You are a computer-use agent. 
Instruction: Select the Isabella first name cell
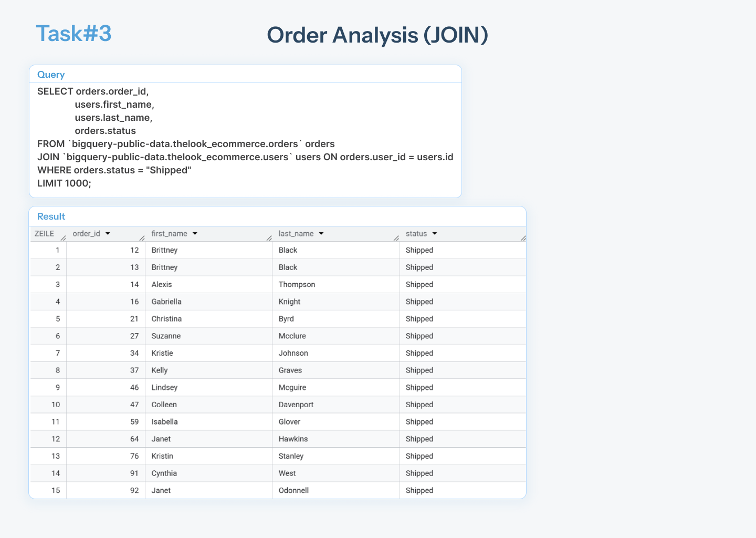pyautogui.click(x=209, y=422)
